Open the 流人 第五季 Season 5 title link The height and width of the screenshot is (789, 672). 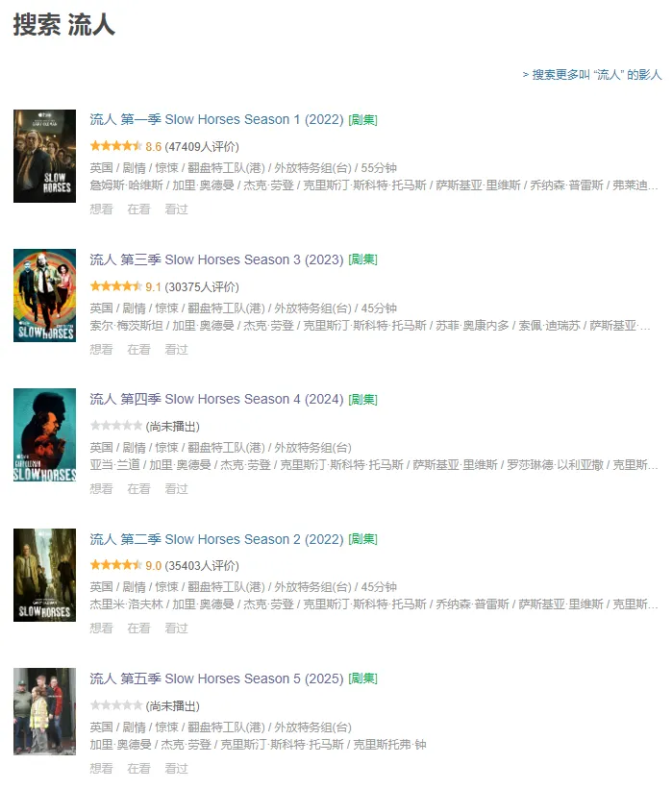point(216,678)
